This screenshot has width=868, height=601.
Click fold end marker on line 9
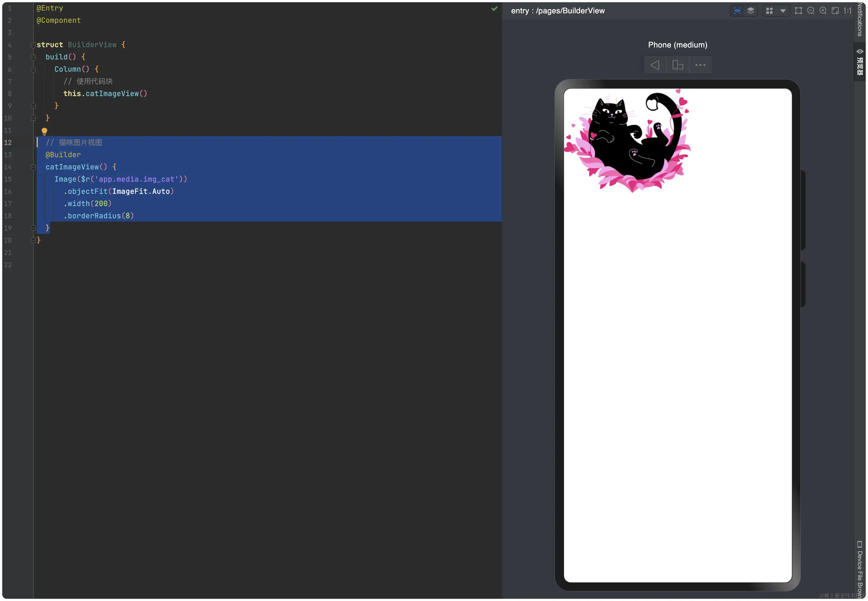point(33,106)
